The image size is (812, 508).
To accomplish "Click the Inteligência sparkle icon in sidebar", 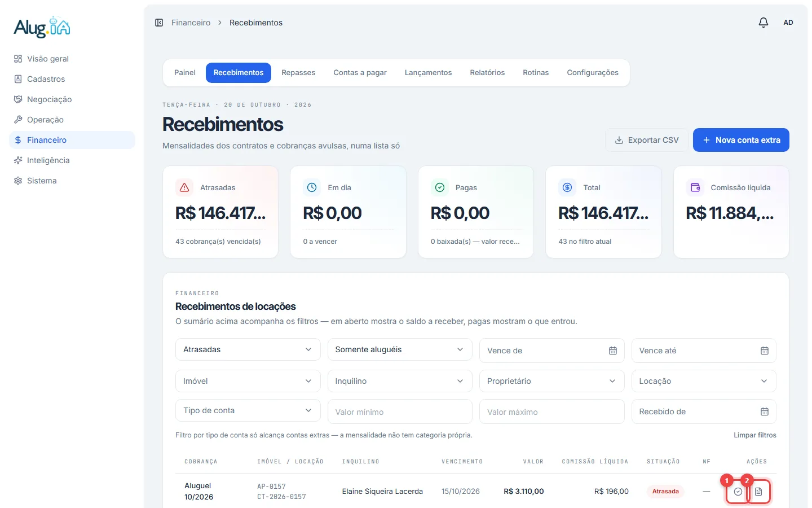I will 18,160.
